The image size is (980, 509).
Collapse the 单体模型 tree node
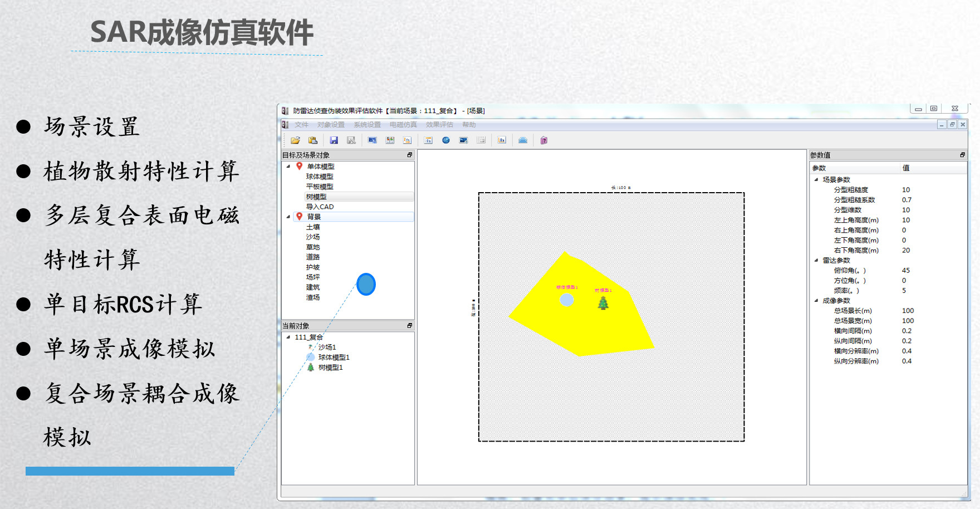click(x=288, y=166)
